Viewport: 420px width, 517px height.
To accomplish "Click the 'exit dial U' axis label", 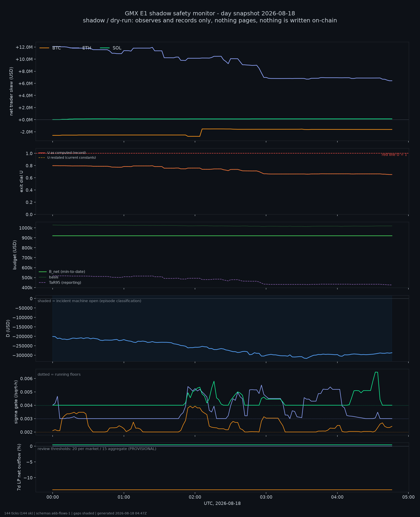I will coord(21,181).
